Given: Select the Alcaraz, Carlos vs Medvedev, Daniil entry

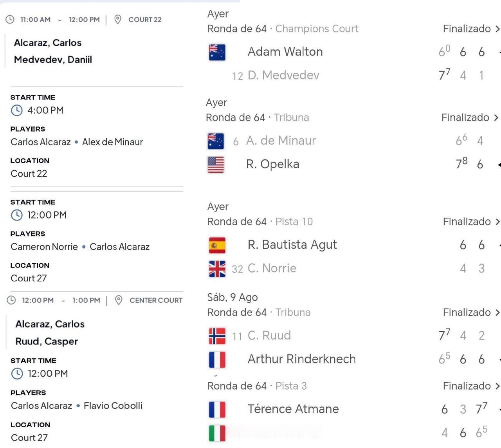Looking at the screenshot, I should 53,51.
